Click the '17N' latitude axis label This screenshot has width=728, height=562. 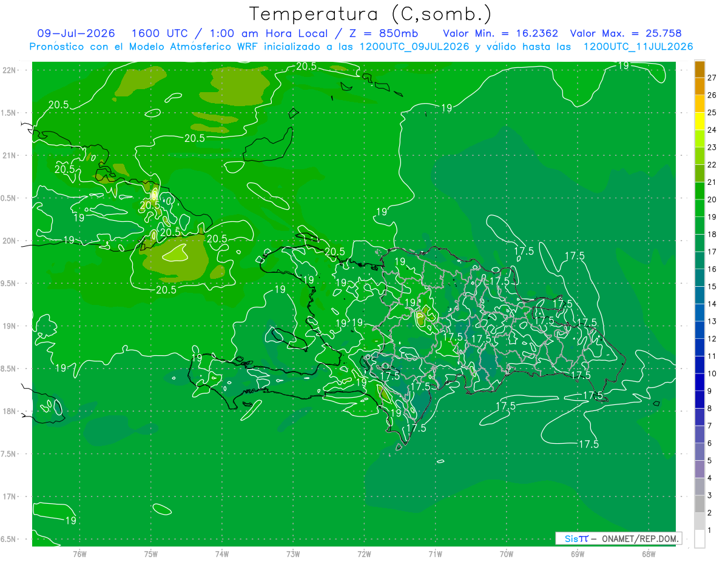[9, 497]
